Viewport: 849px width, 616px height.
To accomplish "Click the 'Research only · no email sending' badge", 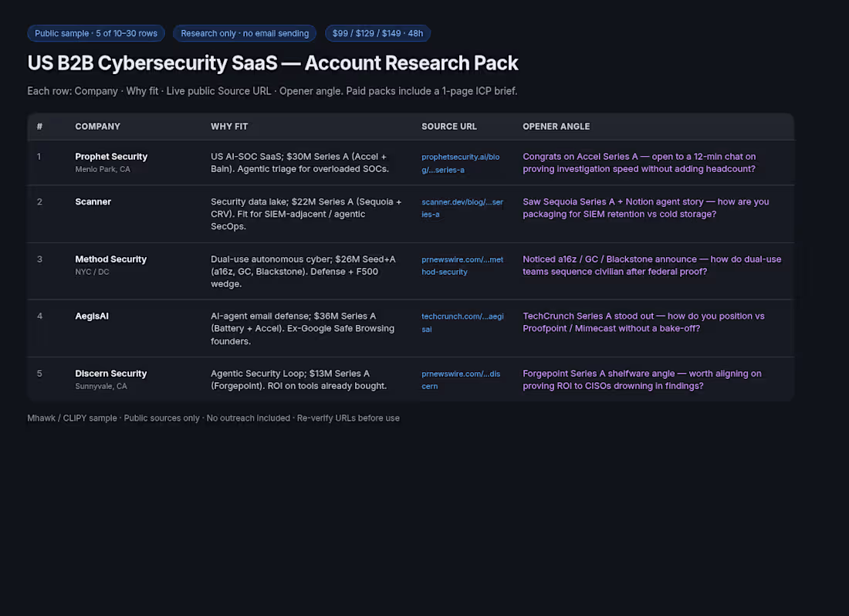I will tap(245, 33).
